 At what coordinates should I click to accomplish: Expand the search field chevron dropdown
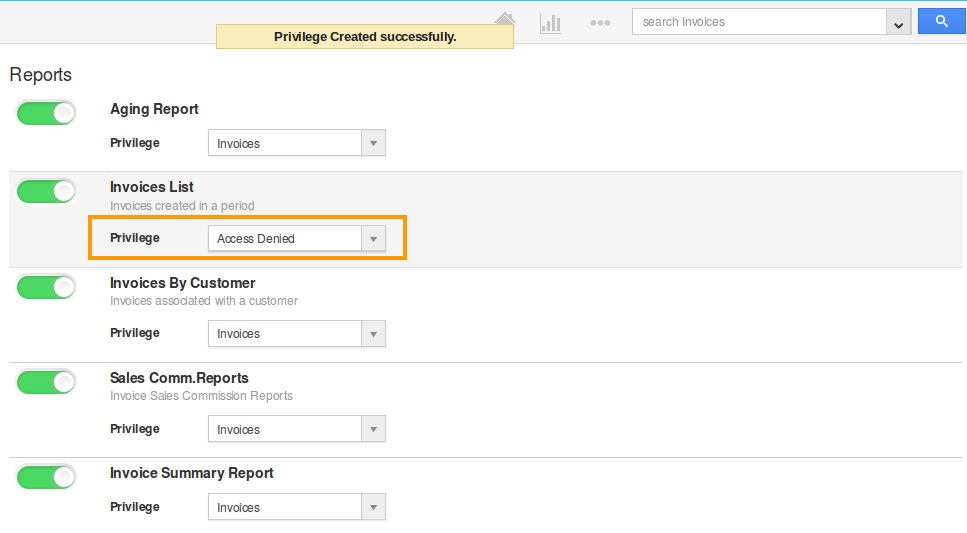coord(899,22)
